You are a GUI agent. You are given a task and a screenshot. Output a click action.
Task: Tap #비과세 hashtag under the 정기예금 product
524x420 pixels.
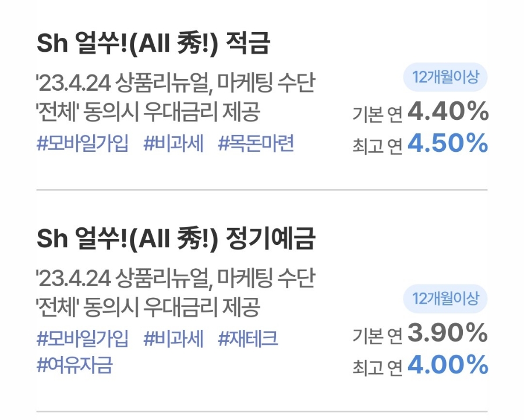[174, 339]
